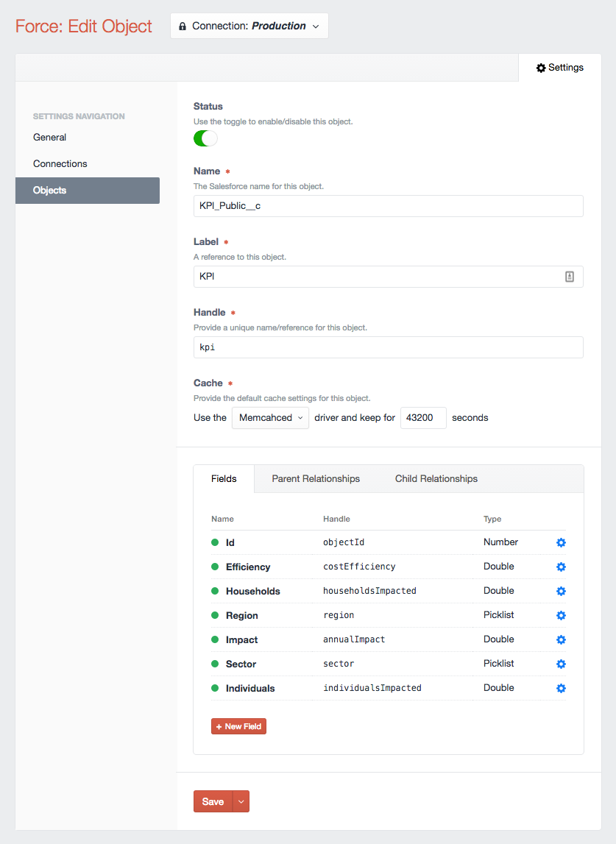Go to Connections settings
Screen dimensions: 616x844
pos(60,163)
